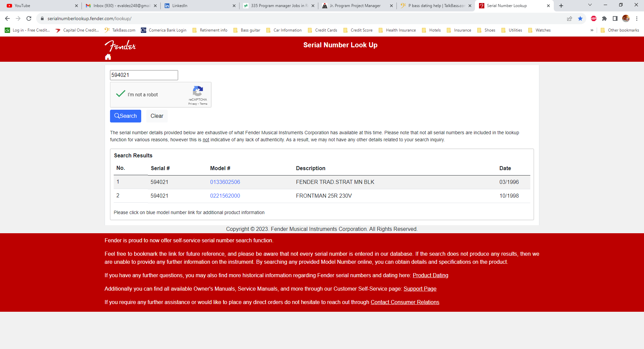Click the reCAPTCHA logo icon

[x=198, y=91]
